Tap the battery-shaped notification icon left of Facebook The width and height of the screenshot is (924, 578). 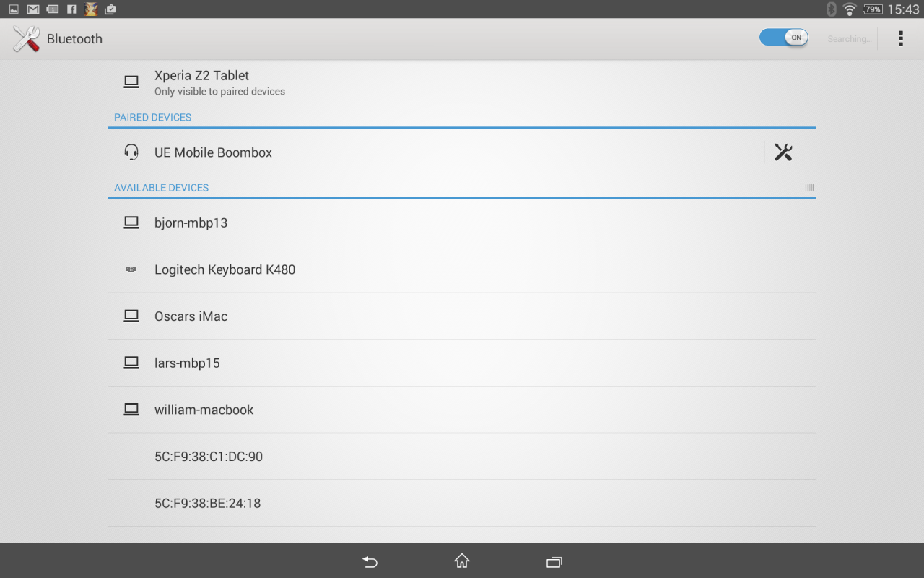[52, 9]
